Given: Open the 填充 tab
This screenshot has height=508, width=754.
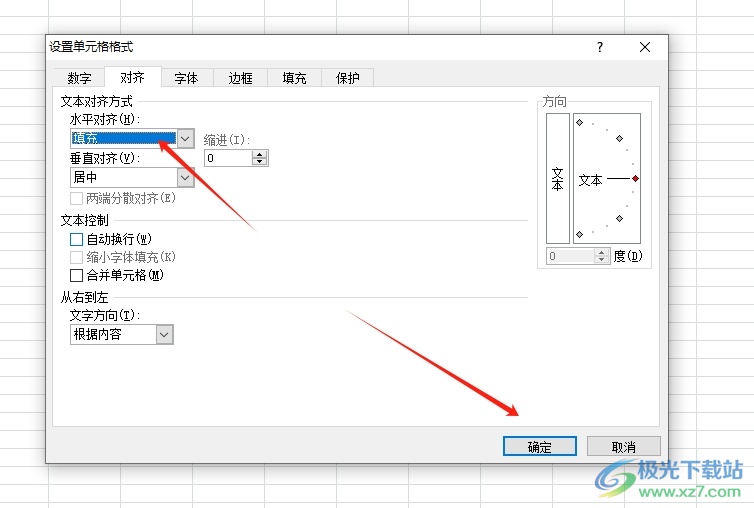Looking at the screenshot, I should pos(294,77).
